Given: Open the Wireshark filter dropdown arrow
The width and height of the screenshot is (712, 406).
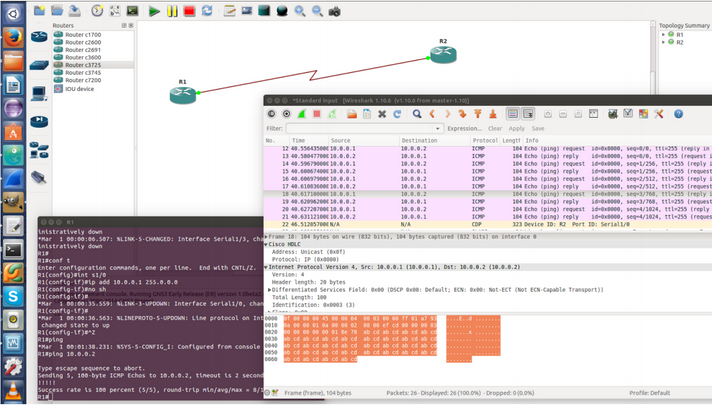Looking at the screenshot, I should click(x=440, y=129).
